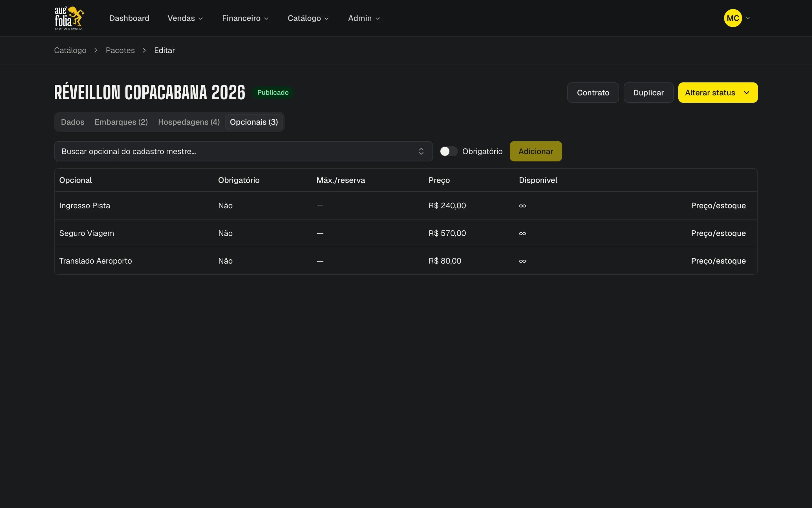Image resolution: width=812 pixels, height=508 pixels.
Task: Select the Opcionais (3) tab
Action: click(254, 122)
